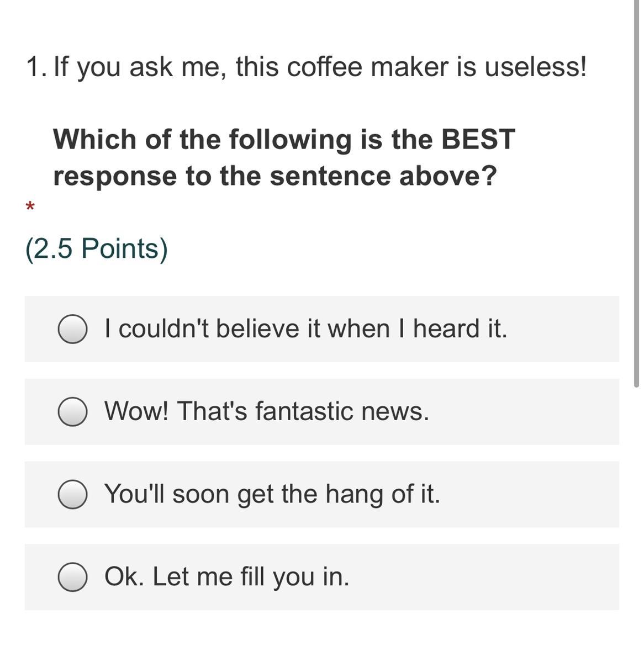This screenshot has height=646, width=644.
Task: Click the red required asterisk
Action: tap(30, 205)
